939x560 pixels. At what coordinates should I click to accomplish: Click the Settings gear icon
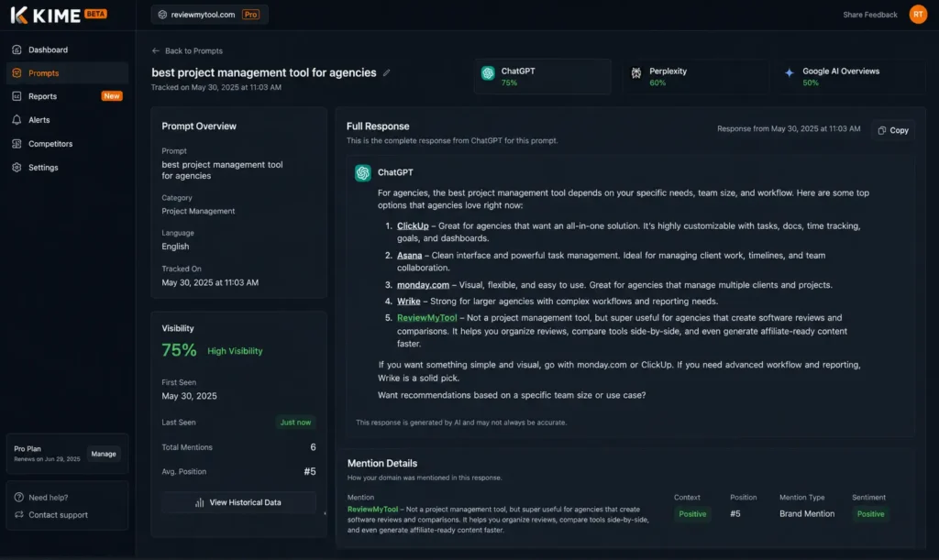tap(17, 168)
